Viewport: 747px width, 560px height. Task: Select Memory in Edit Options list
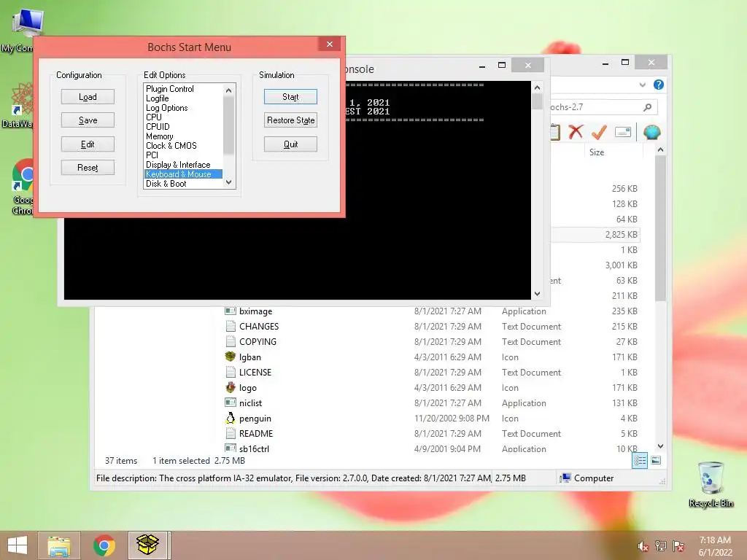(159, 136)
